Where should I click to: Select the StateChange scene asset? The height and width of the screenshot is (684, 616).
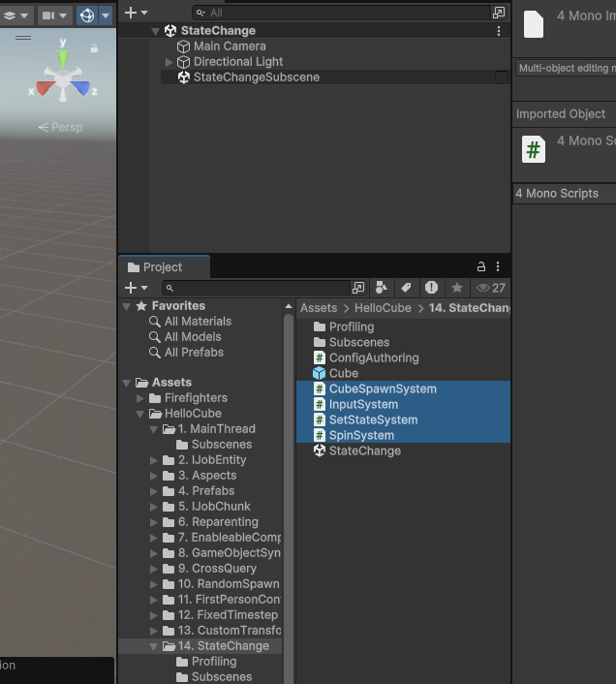point(357,451)
